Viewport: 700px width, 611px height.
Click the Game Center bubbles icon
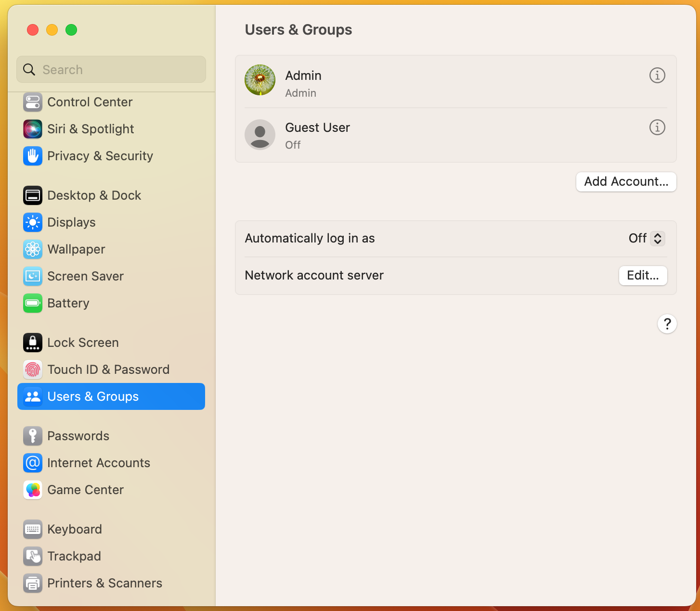click(33, 490)
